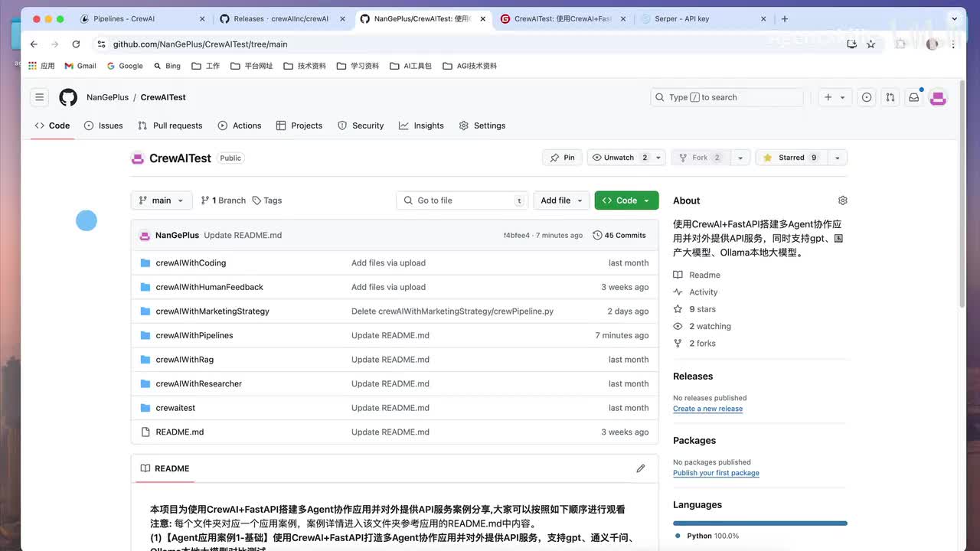Image resolution: width=980 pixels, height=551 pixels.
Task: Open the notifications inbox icon
Action: click(x=913, y=97)
